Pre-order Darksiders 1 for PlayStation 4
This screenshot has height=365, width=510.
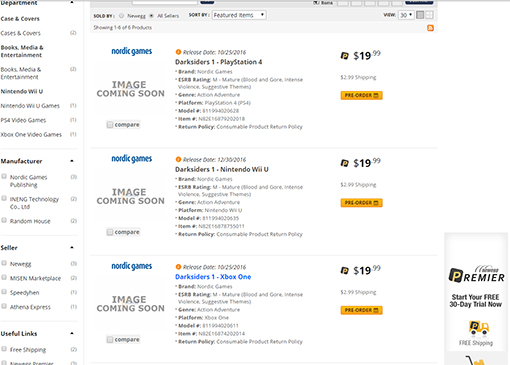[361, 95]
